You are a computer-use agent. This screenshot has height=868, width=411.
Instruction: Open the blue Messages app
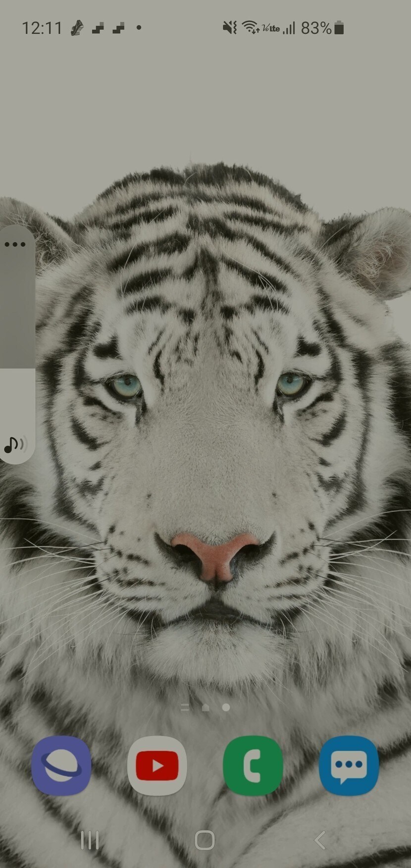click(349, 765)
